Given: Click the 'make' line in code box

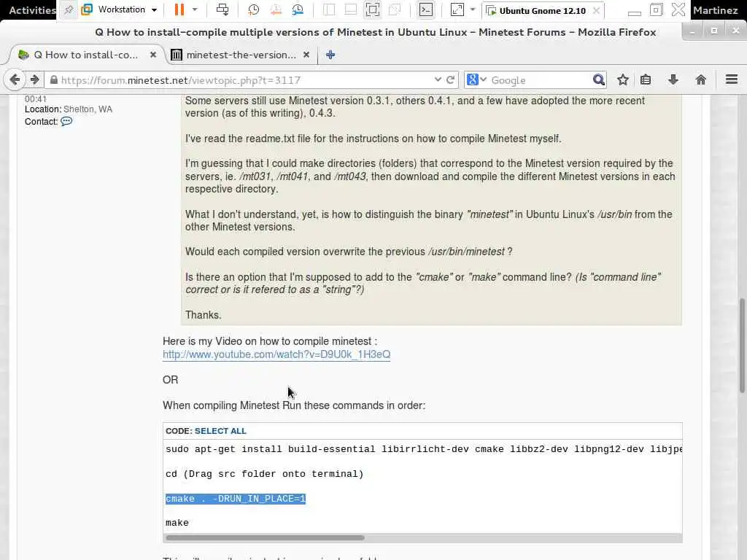Looking at the screenshot, I should point(177,523).
